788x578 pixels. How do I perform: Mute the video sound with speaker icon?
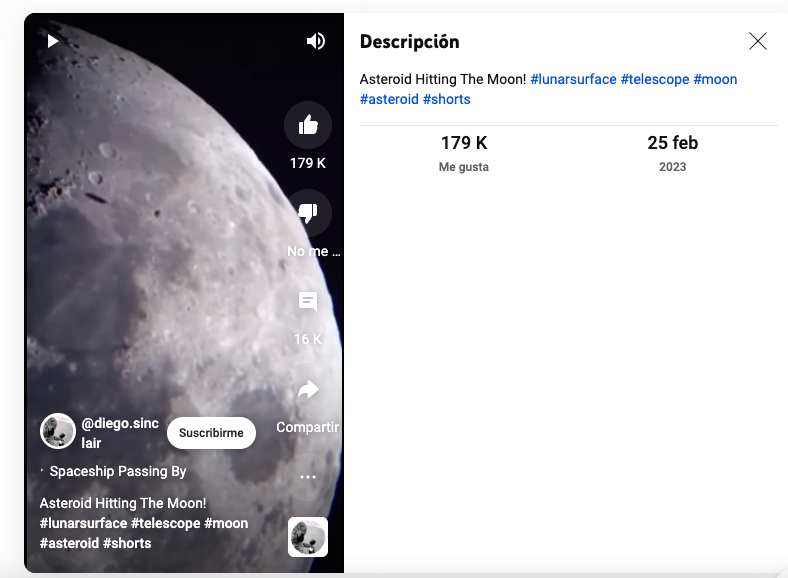pos(316,41)
